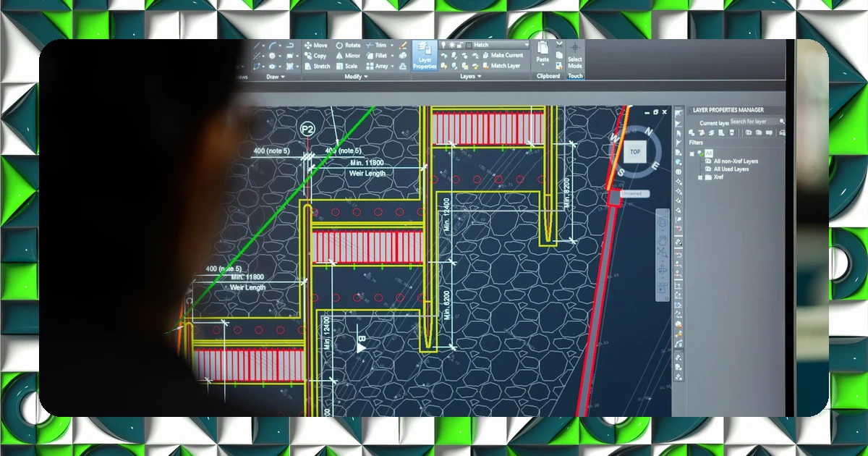Select All non-Xref Layers filter
Screen dimensions: 868x456
731,161
